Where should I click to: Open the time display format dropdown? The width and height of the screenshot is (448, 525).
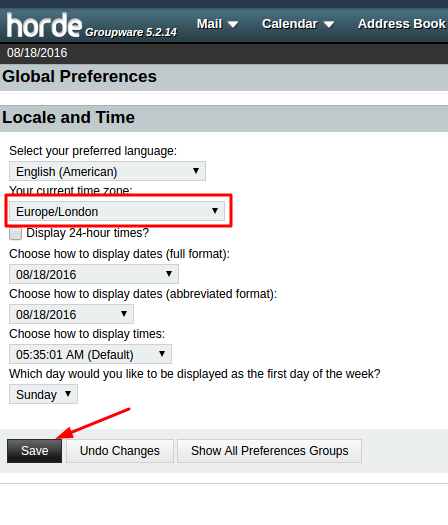point(90,354)
